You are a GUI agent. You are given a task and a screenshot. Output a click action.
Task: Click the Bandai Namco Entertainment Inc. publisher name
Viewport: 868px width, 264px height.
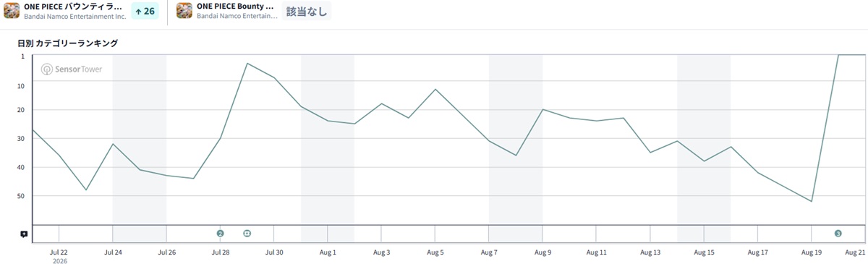(75, 16)
